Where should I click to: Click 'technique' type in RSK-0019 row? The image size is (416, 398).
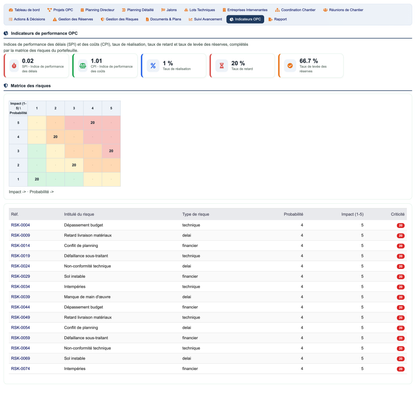[191, 256]
